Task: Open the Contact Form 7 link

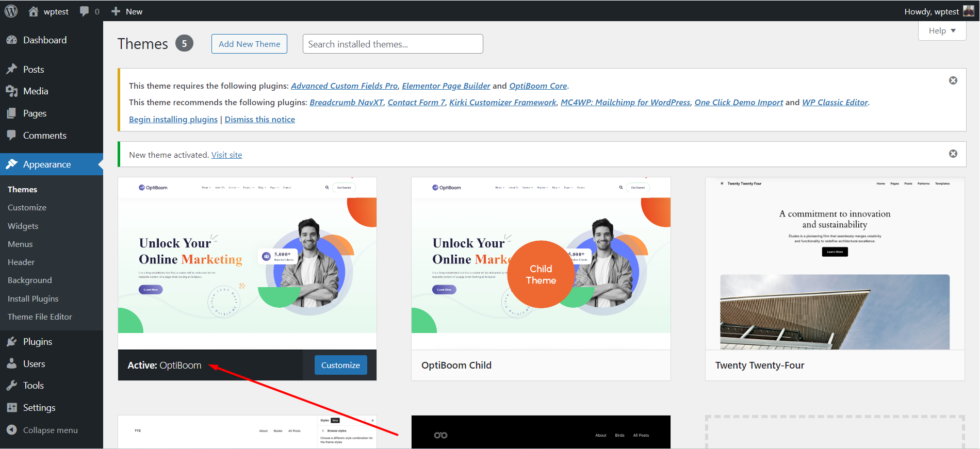Action: click(416, 102)
